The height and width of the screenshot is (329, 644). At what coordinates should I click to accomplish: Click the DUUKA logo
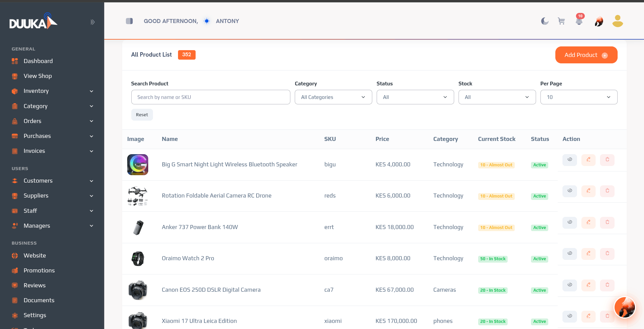pyautogui.click(x=33, y=21)
